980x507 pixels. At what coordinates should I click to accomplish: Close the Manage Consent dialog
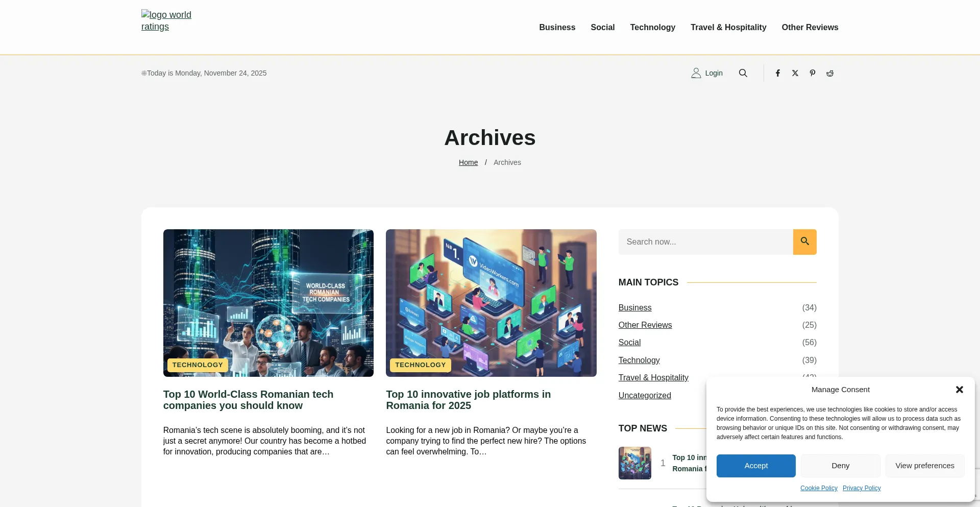click(x=959, y=390)
